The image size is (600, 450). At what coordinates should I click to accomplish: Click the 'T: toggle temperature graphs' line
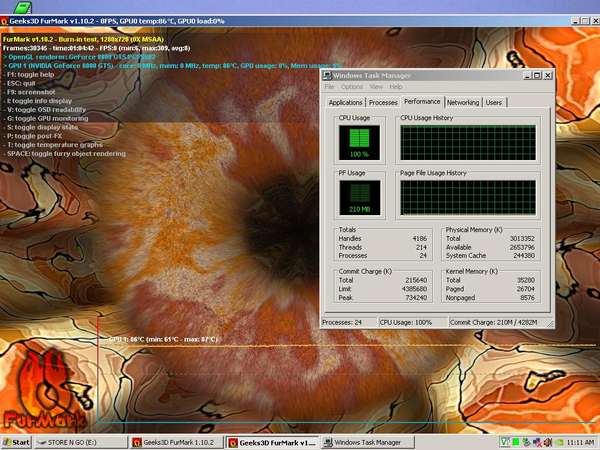(53, 145)
